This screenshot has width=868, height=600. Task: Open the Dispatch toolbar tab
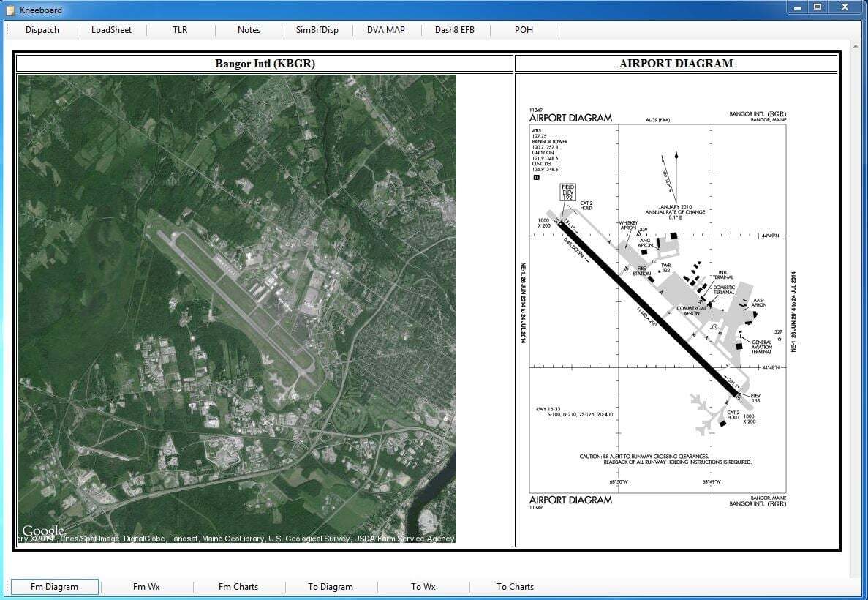pyautogui.click(x=42, y=30)
